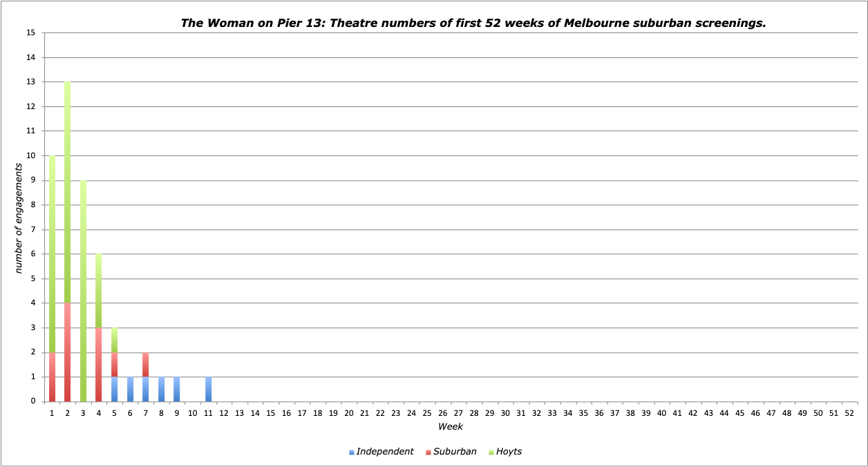Screen dimensions: 868x467
Task: Click the red Suburban legend swatch
Action: coord(428,452)
